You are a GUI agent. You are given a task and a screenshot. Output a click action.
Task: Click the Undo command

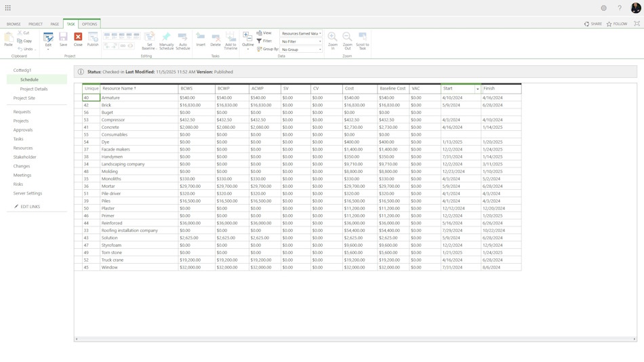click(26, 49)
